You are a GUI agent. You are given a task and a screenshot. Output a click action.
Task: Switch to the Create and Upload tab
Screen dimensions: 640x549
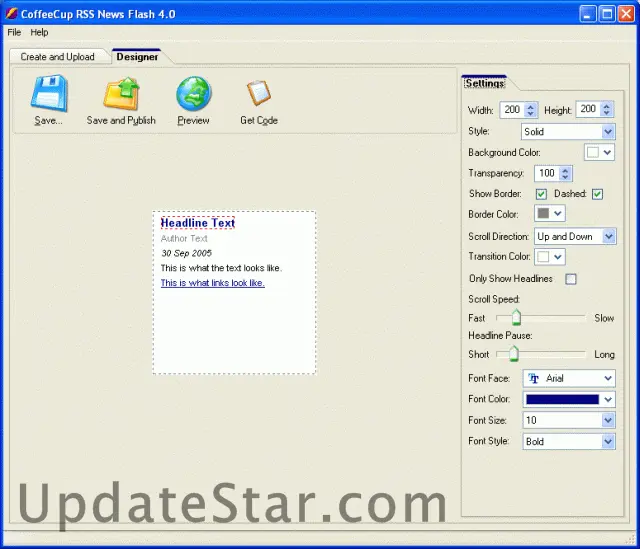57,57
